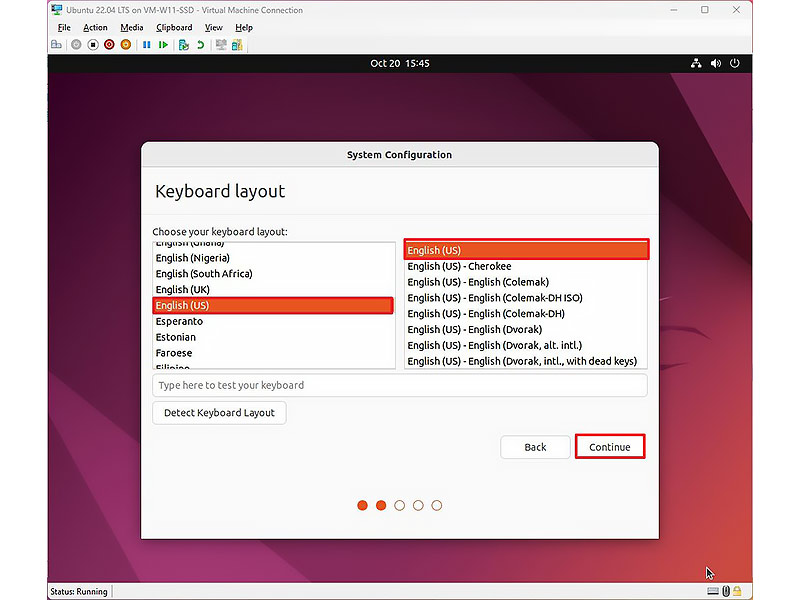The width and height of the screenshot is (800, 600).
Task: Open the Action menu
Action: 95,28
